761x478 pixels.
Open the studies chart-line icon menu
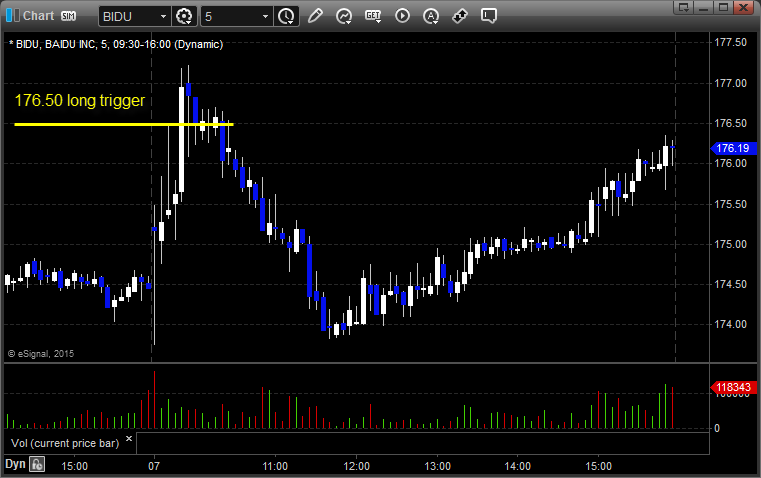coord(344,16)
